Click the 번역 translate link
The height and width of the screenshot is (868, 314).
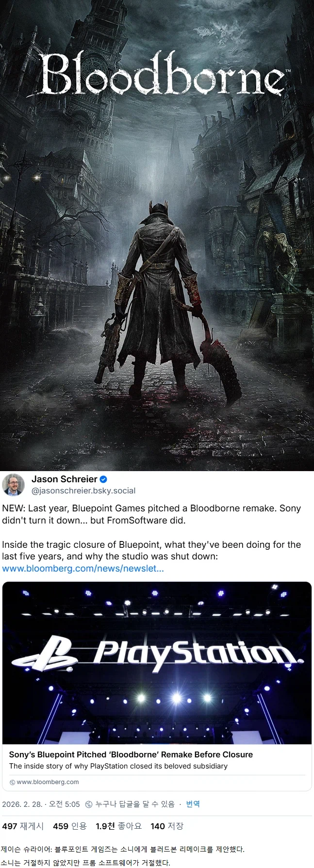[x=193, y=804]
